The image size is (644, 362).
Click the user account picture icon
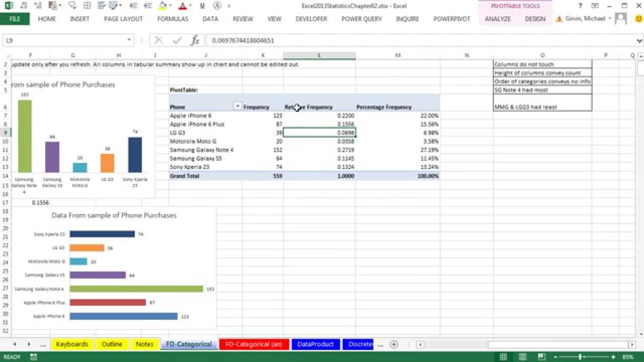point(621,19)
